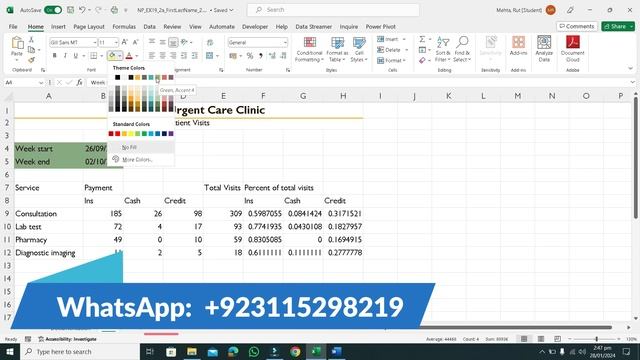This screenshot has width=640, height=360.
Task: Open Google Chrome from the taskbar
Action: 295,351
